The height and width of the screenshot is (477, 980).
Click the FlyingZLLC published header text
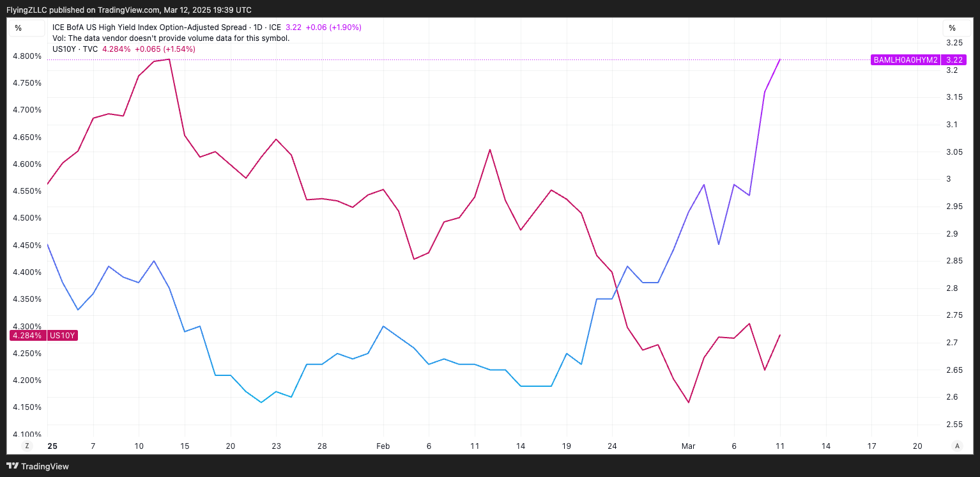129,10
